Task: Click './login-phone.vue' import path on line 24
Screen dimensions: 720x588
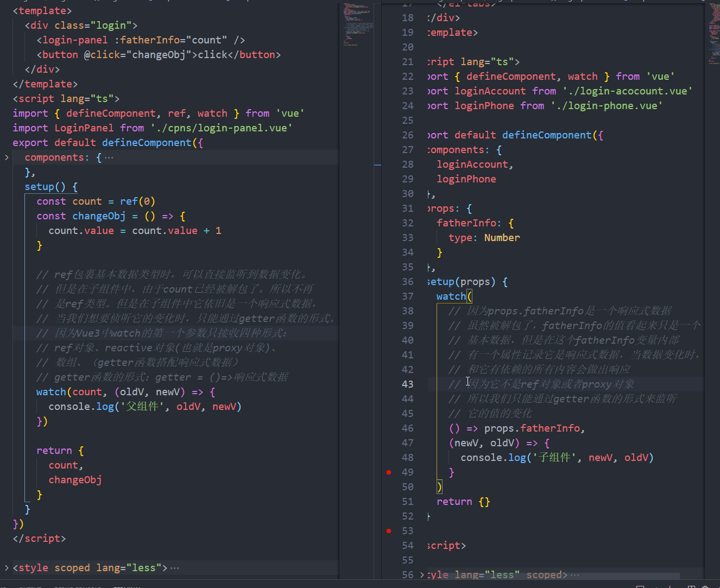Action: point(607,106)
